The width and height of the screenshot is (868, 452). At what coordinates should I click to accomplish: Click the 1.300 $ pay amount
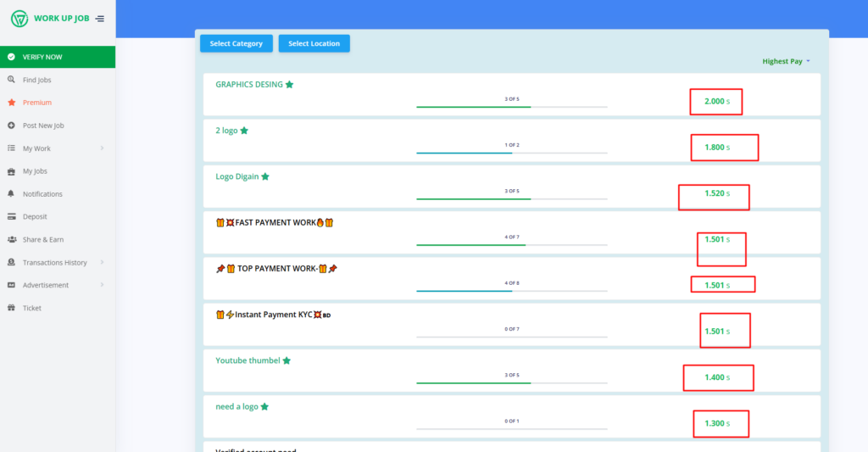point(717,423)
